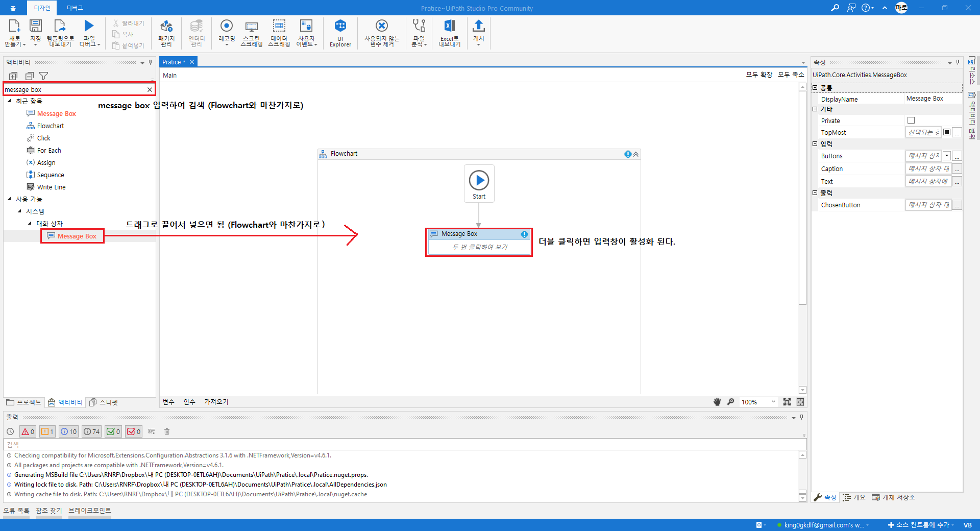Image resolution: width=980 pixels, height=531 pixels.
Task: Click the Text property input field
Action: pyautogui.click(x=928, y=181)
